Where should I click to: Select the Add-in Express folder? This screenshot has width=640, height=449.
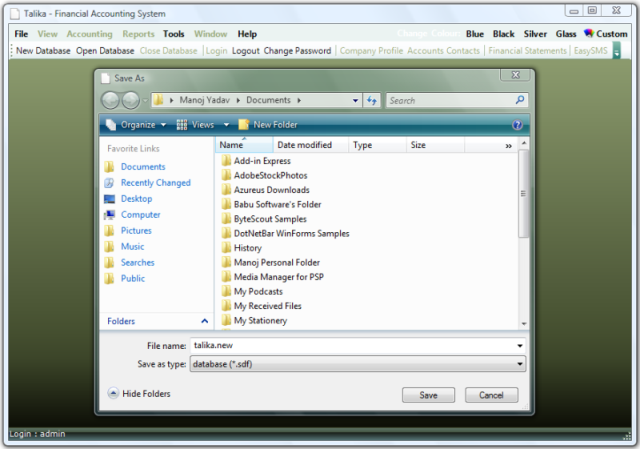pos(261,161)
